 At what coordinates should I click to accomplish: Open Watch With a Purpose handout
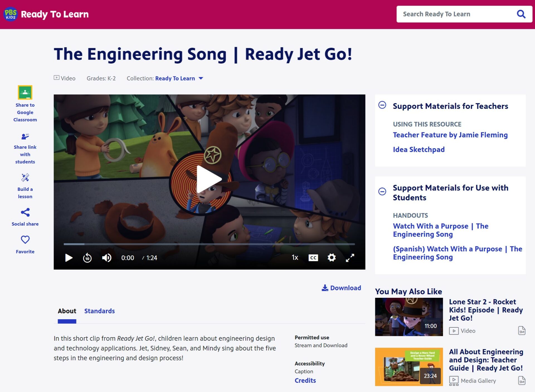[441, 230]
